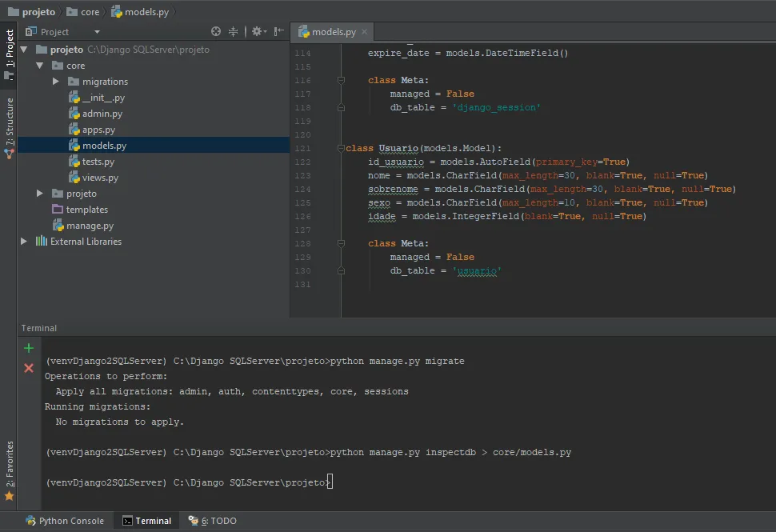776x532 pixels.
Task: Switch to the Terminal tool window tab
Action: click(146, 521)
